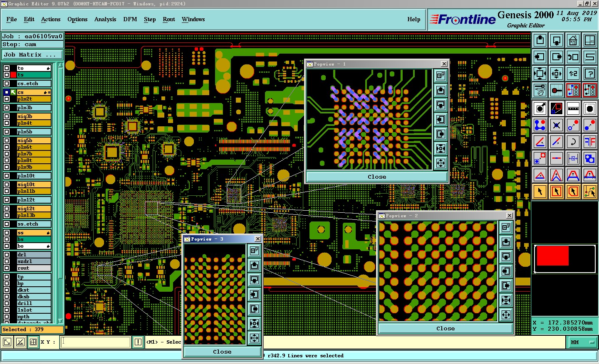The height and width of the screenshot is (364, 599).
Task: Click the pan up icon in the right toolbar
Action: 540,40
